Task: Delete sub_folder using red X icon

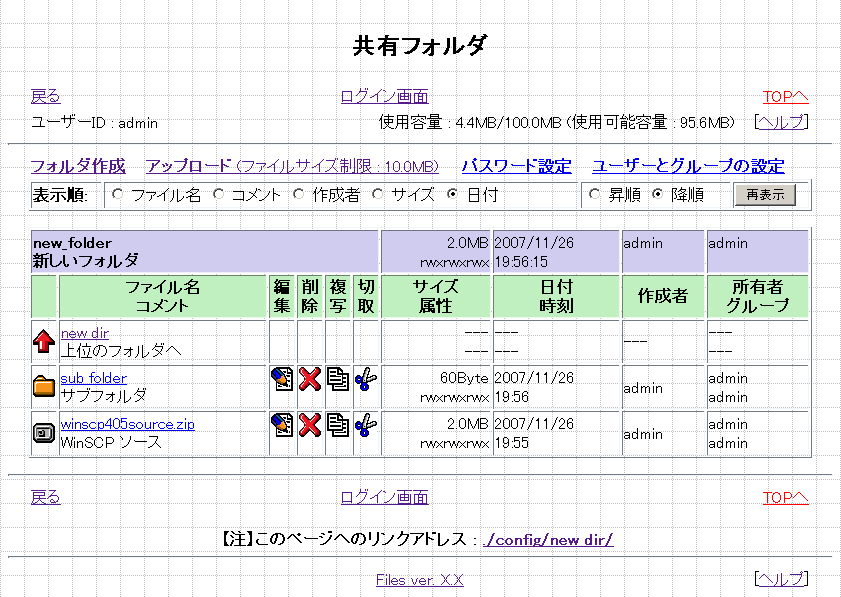Action: click(310, 379)
